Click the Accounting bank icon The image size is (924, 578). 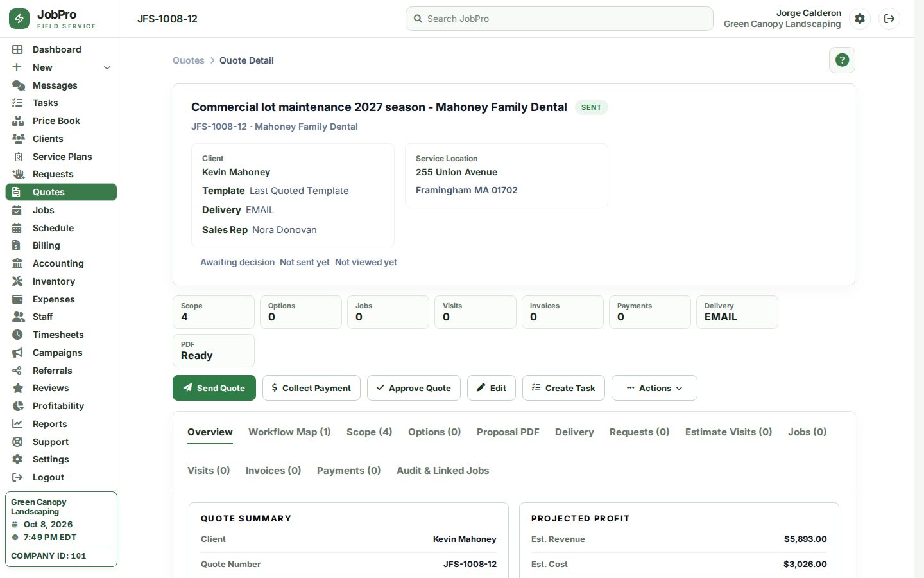tap(17, 263)
